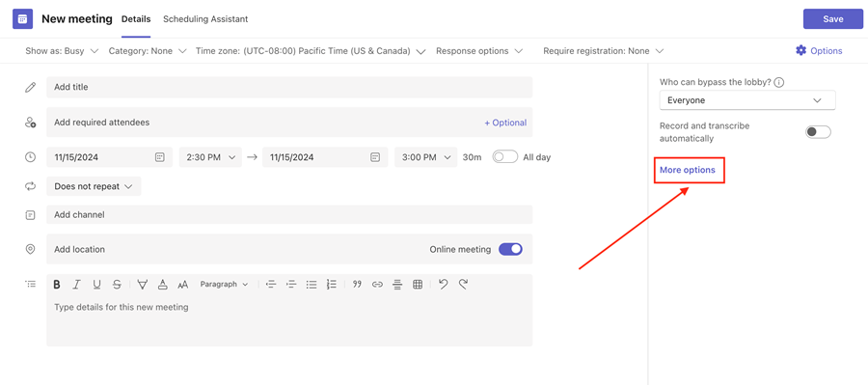Apply bold formatting
Viewport: 868px width, 385px height.
(x=57, y=285)
